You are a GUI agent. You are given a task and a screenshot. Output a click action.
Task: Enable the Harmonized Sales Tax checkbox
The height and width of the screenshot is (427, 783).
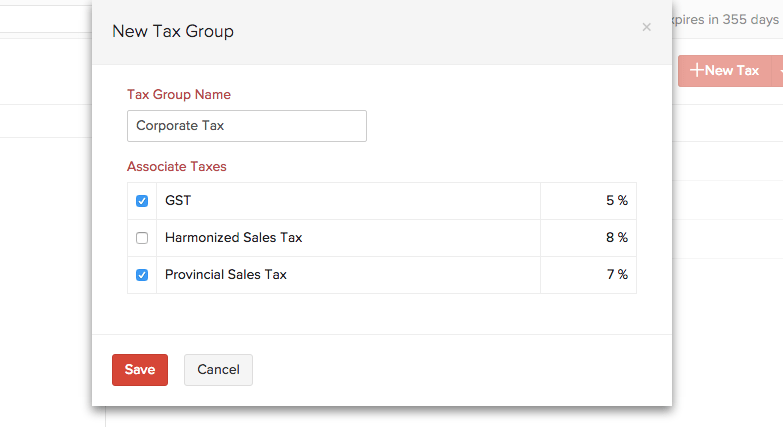pyautogui.click(x=142, y=238)
